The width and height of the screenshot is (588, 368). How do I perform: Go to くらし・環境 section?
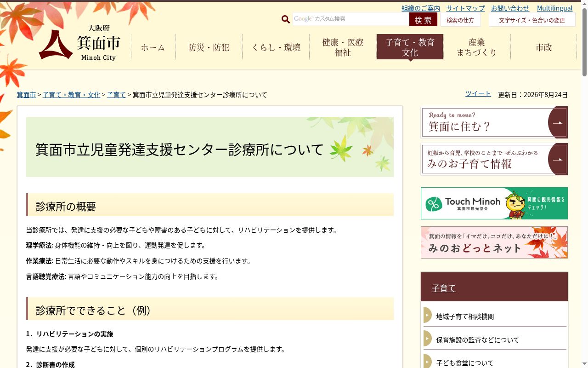click(276, 47)
